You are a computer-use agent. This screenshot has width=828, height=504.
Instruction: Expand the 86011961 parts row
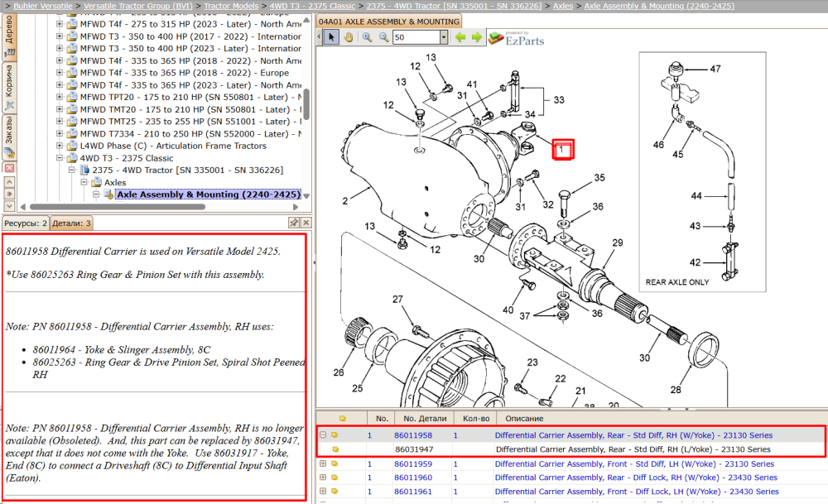coord(323,491)
